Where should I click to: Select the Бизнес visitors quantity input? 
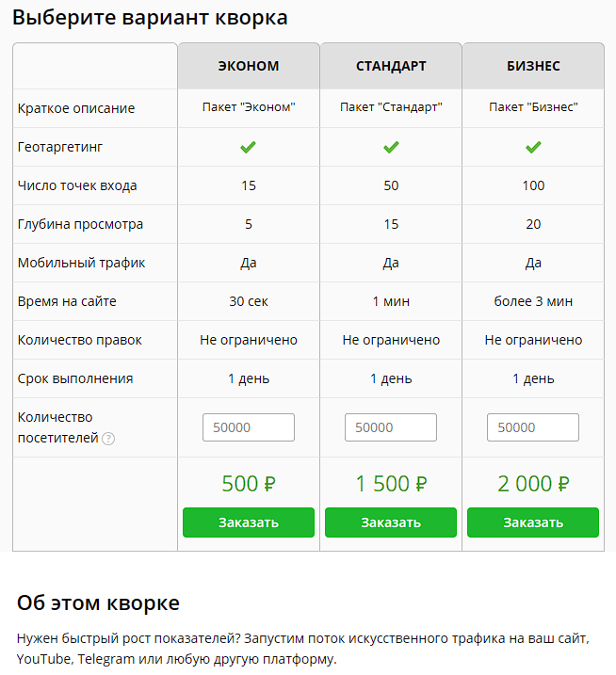pos(533,427)
